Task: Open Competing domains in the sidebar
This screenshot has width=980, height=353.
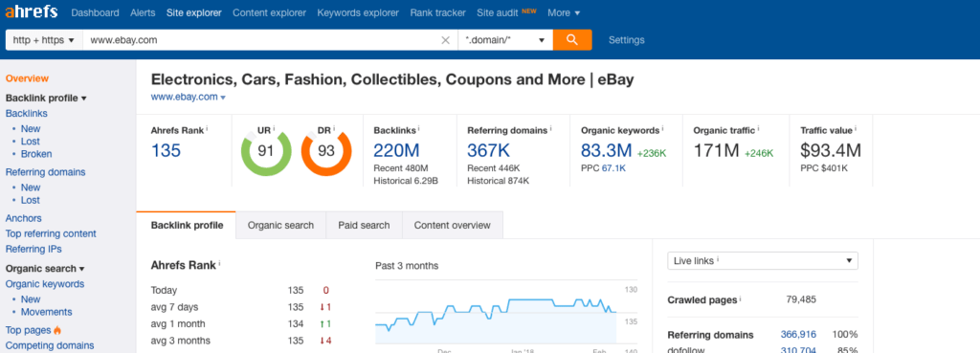Action: pos(50,345)
